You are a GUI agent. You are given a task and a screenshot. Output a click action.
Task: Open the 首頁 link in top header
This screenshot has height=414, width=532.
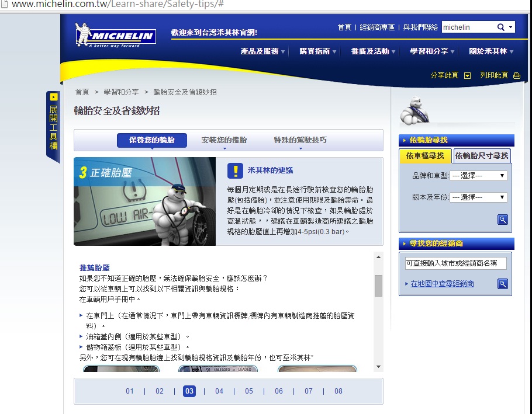tap(344, 27)
